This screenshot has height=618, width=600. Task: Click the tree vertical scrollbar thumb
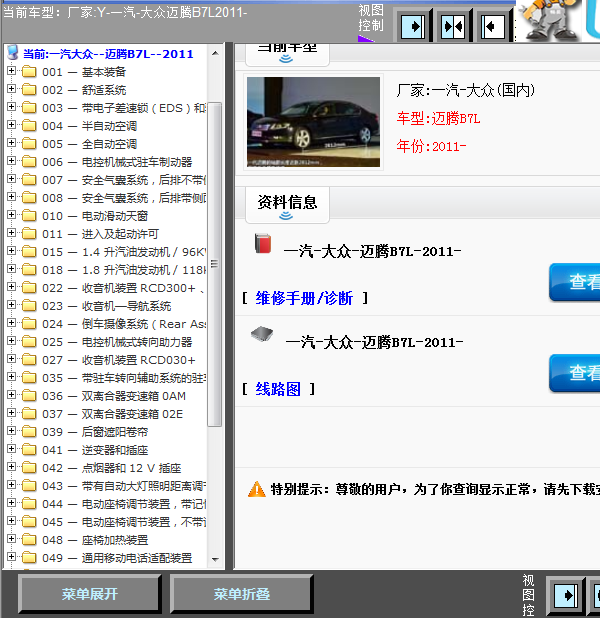pos(214,264)
